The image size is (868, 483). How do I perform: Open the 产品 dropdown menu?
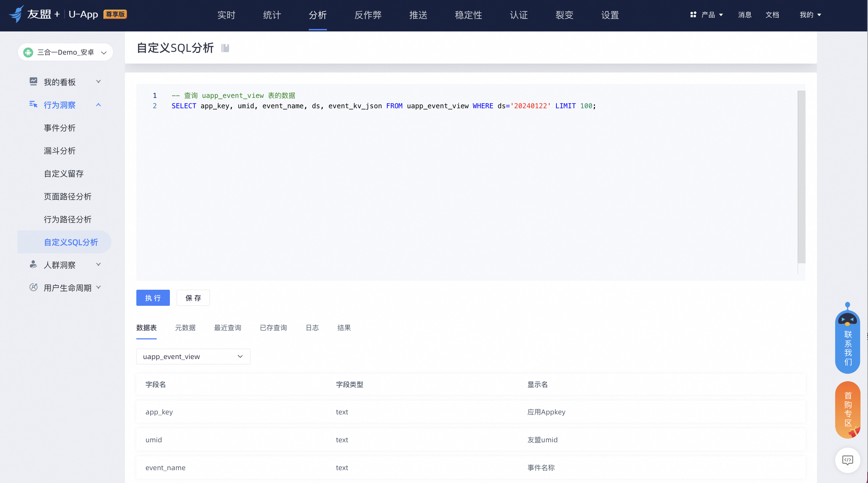click(x=707, y=15)
